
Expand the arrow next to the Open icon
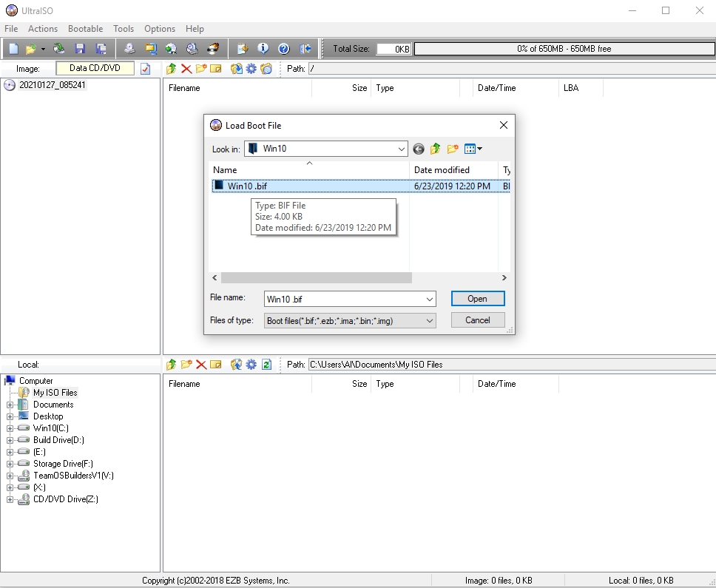[43, 49]
